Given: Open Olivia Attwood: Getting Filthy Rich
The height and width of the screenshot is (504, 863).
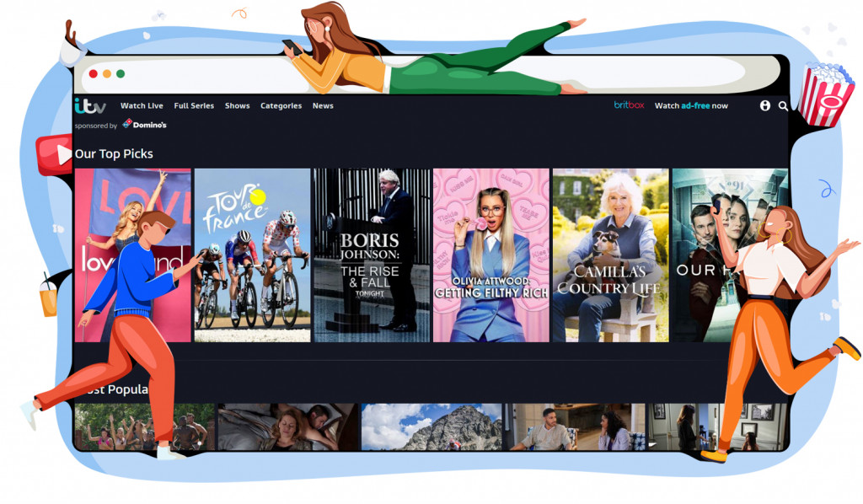Looking at the screenshot, I should (x=491, y=255).
